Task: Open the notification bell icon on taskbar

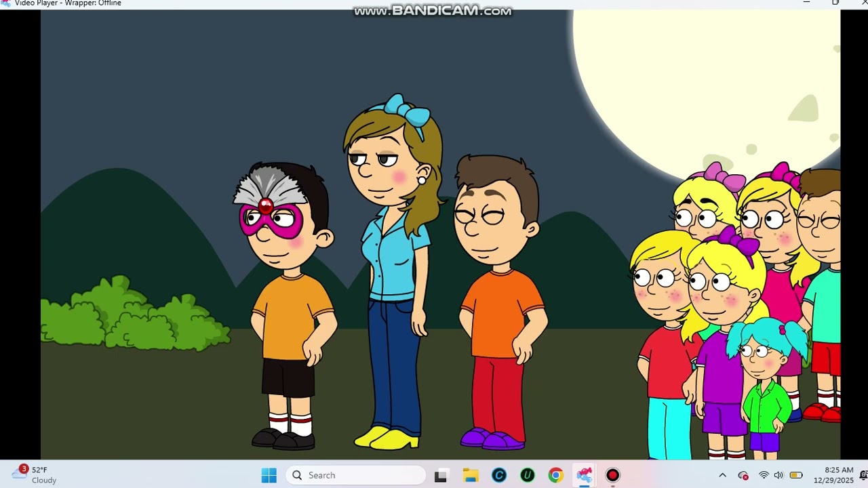Action: point(863,475)
